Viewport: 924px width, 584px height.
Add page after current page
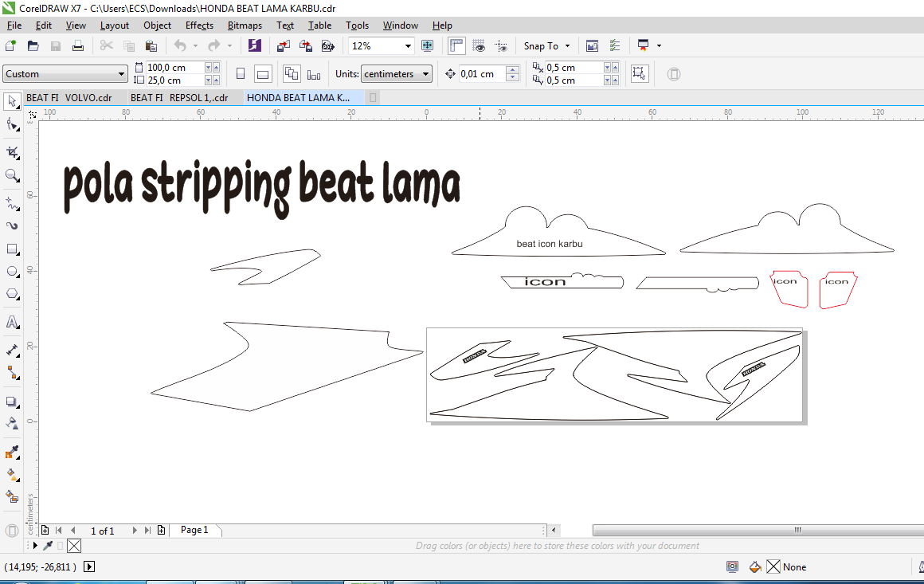pyautogui.click(x=161, y=531)
